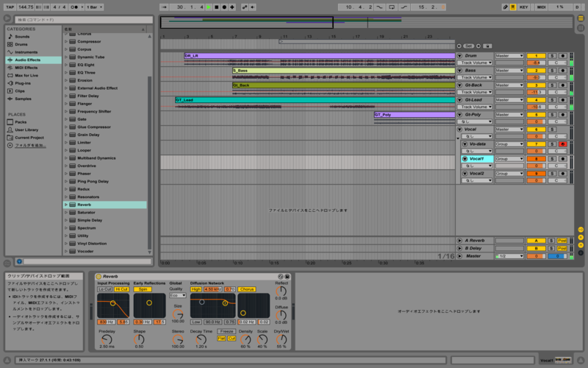The image size is (588, 368).
Task: Open the Vocal1 track Group routing dropdown
Action: click(x=509, y=159)
